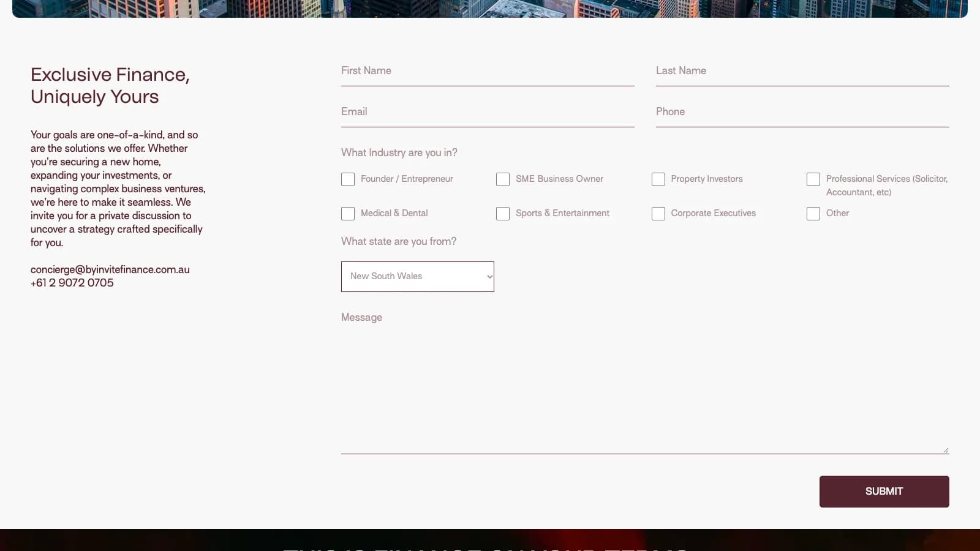The width and height of the screenshot is (980, 551).
Task: Submit the contact form
Action: pyautogui.click(x=884, y=492)
